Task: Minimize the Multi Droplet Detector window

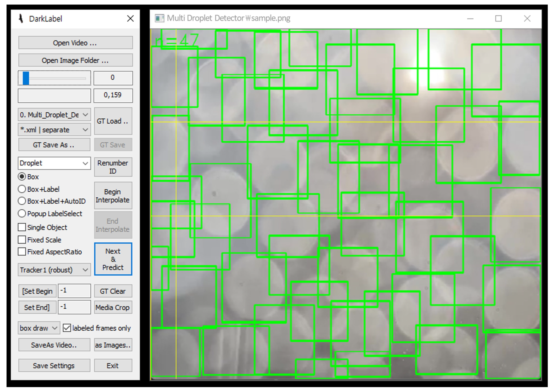Action: [470, 19]
